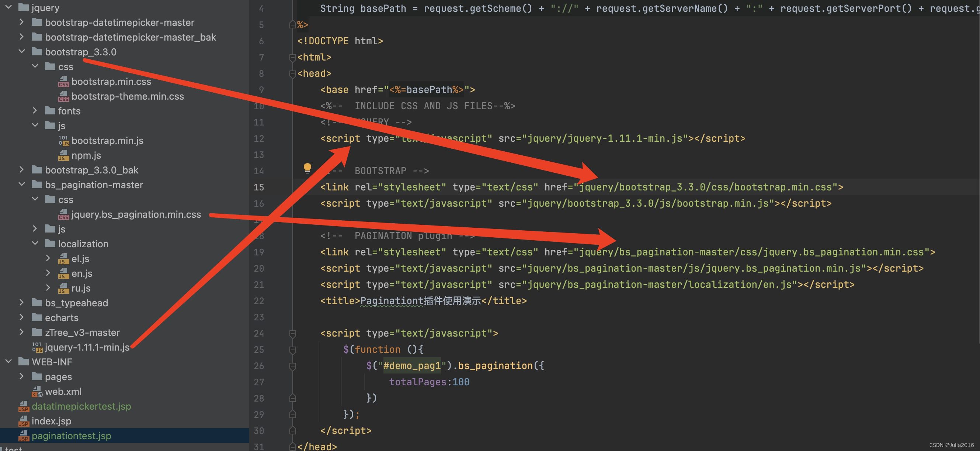The image size is (980, 451).
Task: Click the datatimepickertest.jsp file icon
Action: coord(24,406)
